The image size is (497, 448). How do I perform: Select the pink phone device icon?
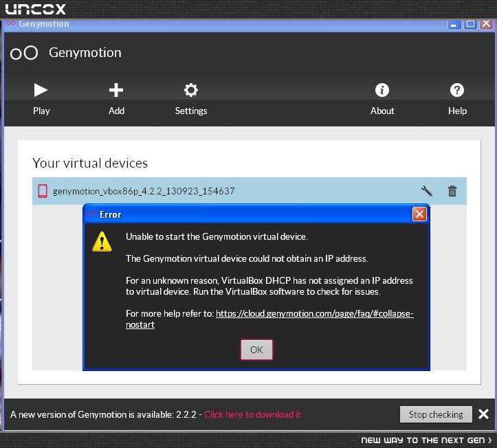click(x=43, y=191)
